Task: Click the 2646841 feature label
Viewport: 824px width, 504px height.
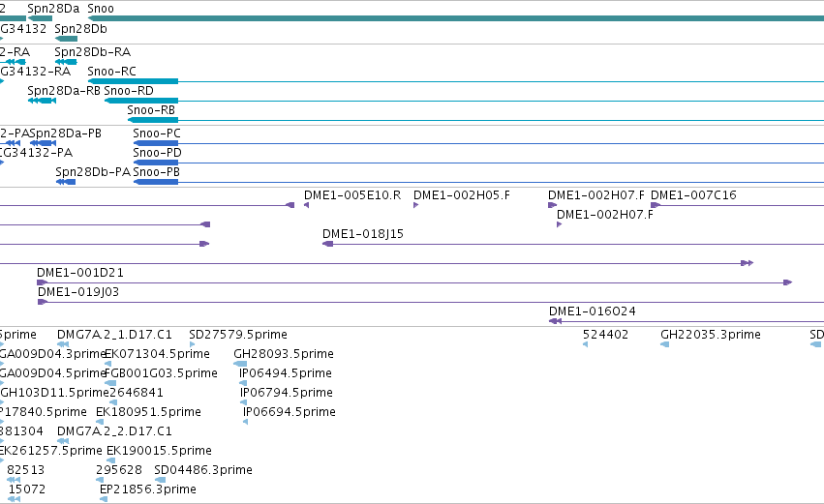Action: point(137,393)
